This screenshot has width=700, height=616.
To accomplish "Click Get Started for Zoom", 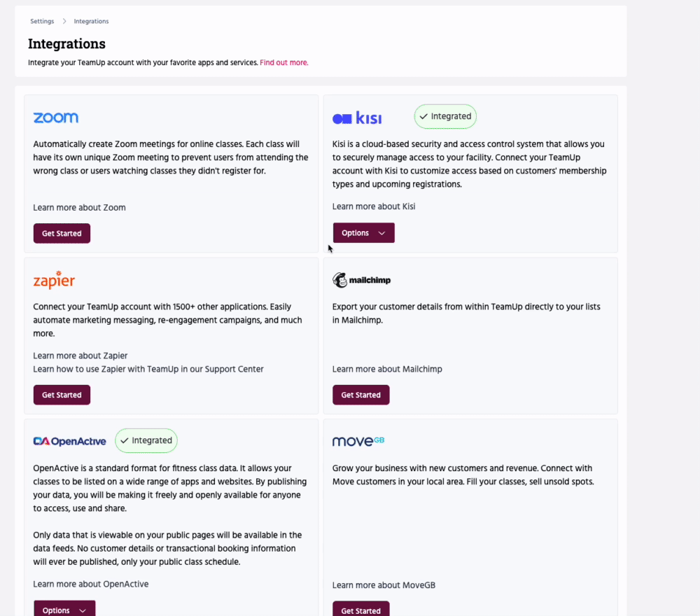I will coord(62,234).
